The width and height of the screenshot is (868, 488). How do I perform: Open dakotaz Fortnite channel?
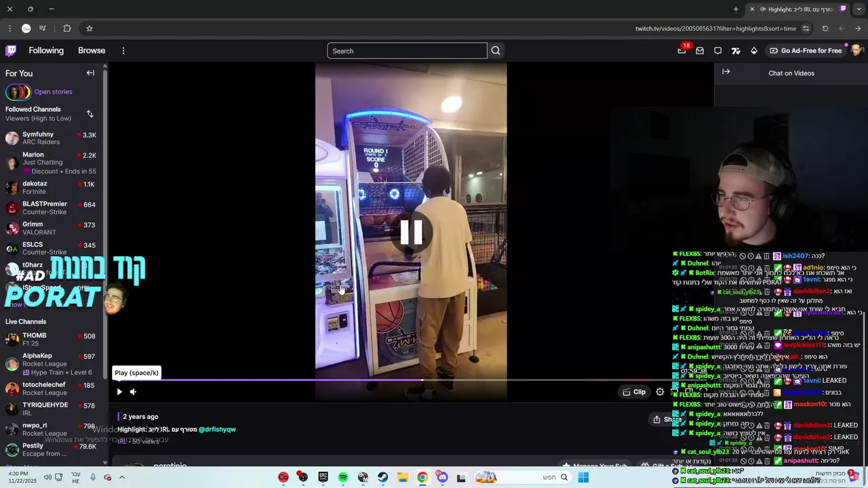click(x=51, y=188)
